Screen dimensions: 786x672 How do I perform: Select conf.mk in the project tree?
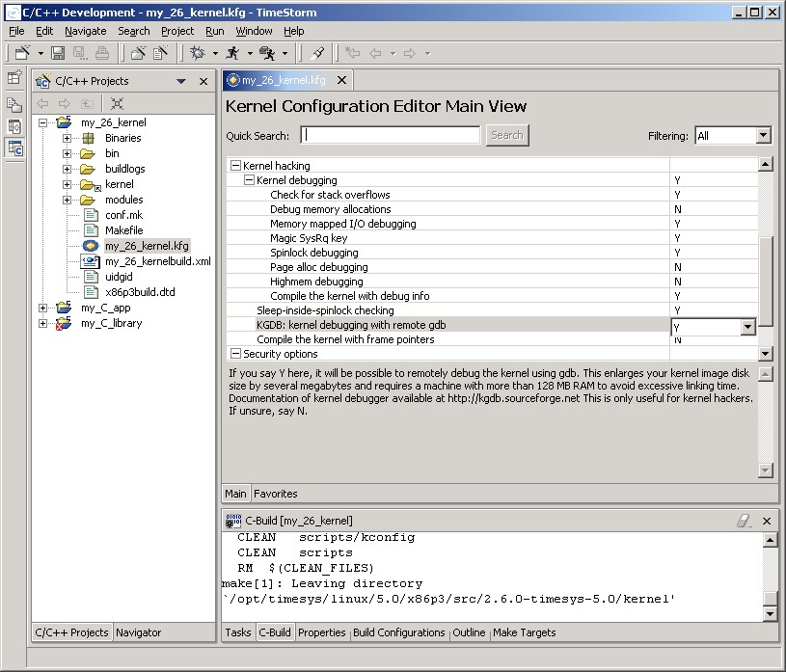coord(123,215)
